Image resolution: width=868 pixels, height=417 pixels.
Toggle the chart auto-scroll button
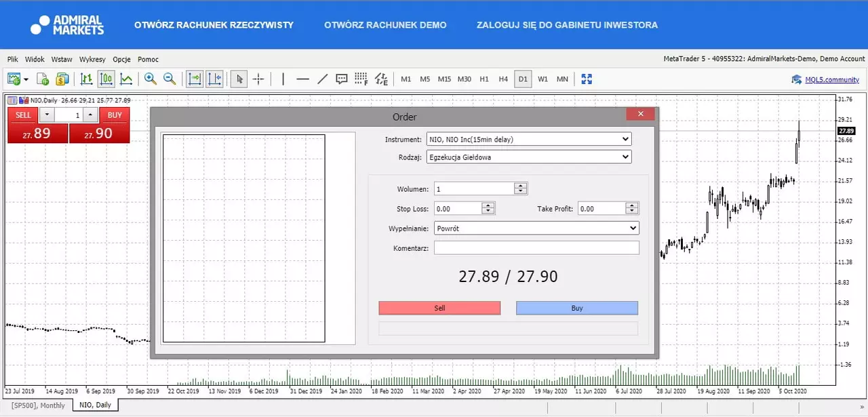pos(195,79)
